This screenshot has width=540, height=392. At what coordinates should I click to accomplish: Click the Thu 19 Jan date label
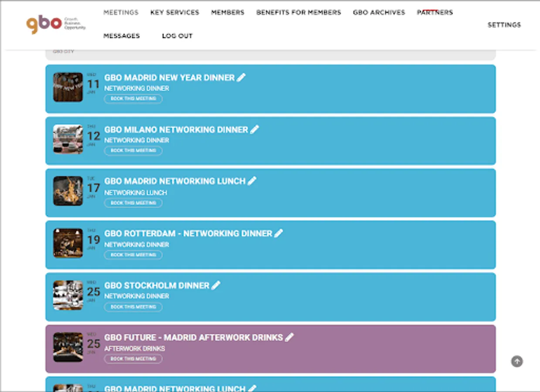[93, 239]
